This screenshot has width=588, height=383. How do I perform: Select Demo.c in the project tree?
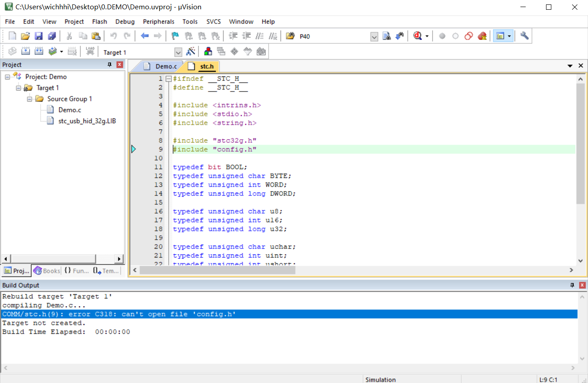point(70,110)
